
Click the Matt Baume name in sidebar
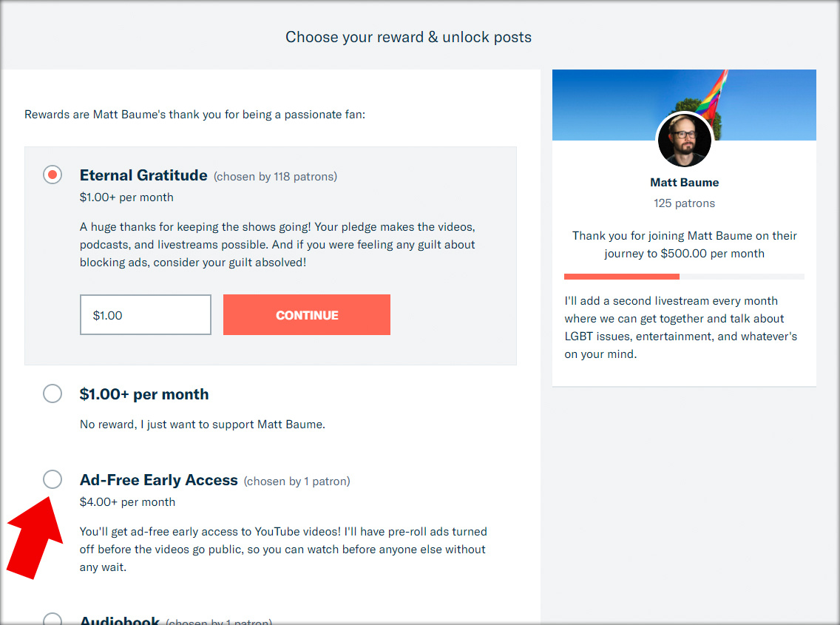(x=684, y=182)
